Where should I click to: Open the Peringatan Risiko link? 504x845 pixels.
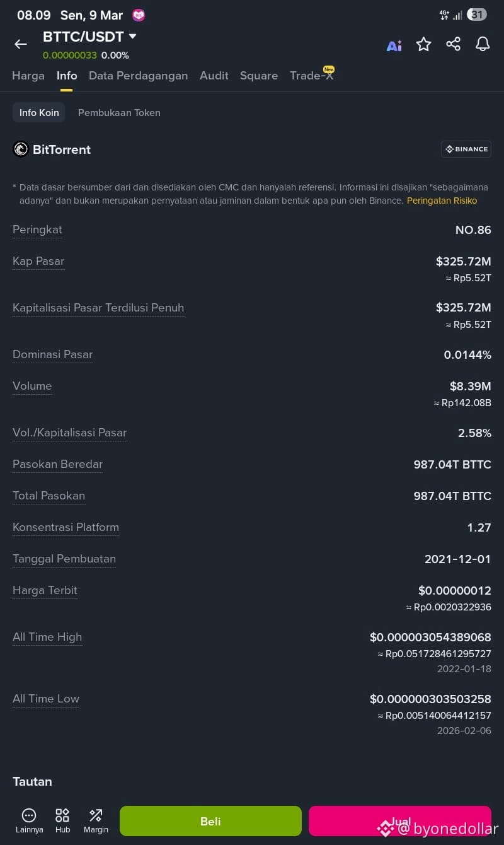coord(442,201)
